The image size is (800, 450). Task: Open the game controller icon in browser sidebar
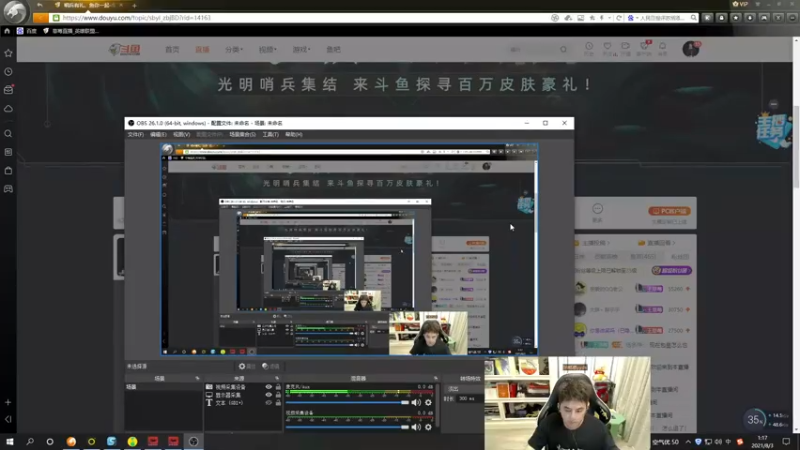[8, 189]
